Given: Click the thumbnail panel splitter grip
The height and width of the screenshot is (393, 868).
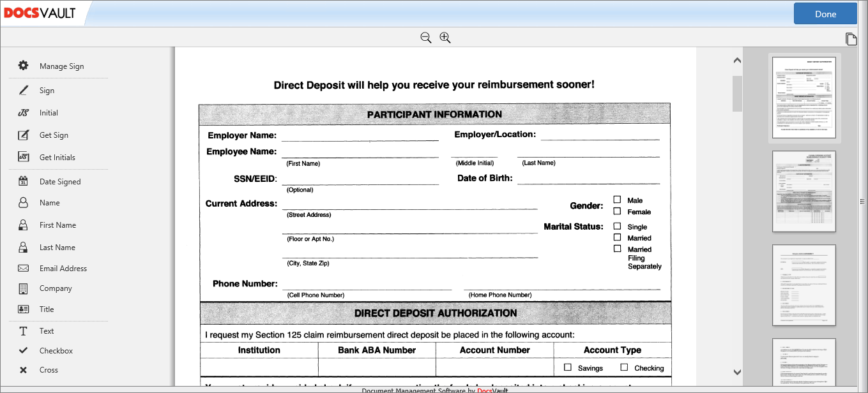Looking at the screenshot, I should tap(862, 202).
